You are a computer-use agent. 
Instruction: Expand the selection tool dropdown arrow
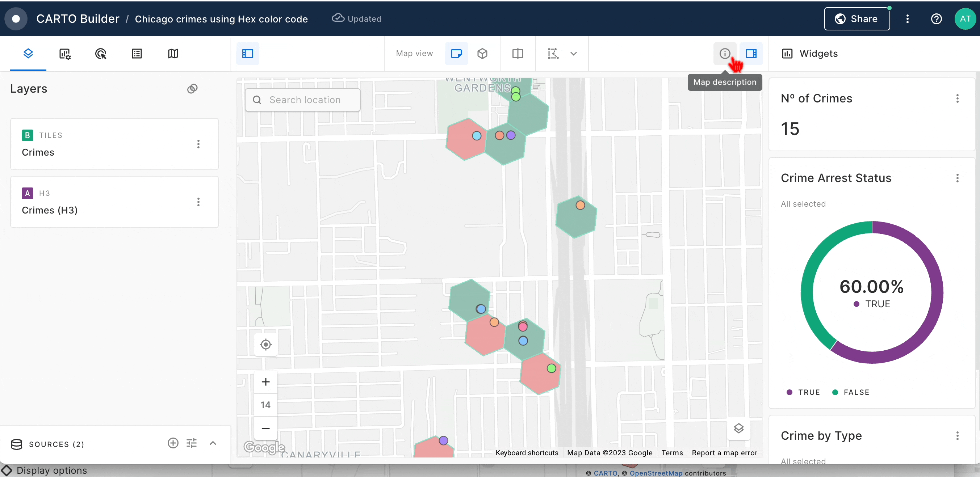click(x=573, y=54)
